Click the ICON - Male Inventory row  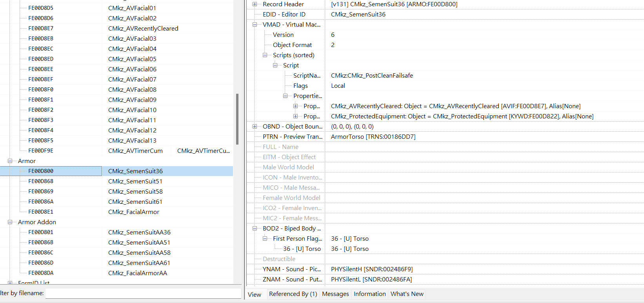[x=445, y=178]
